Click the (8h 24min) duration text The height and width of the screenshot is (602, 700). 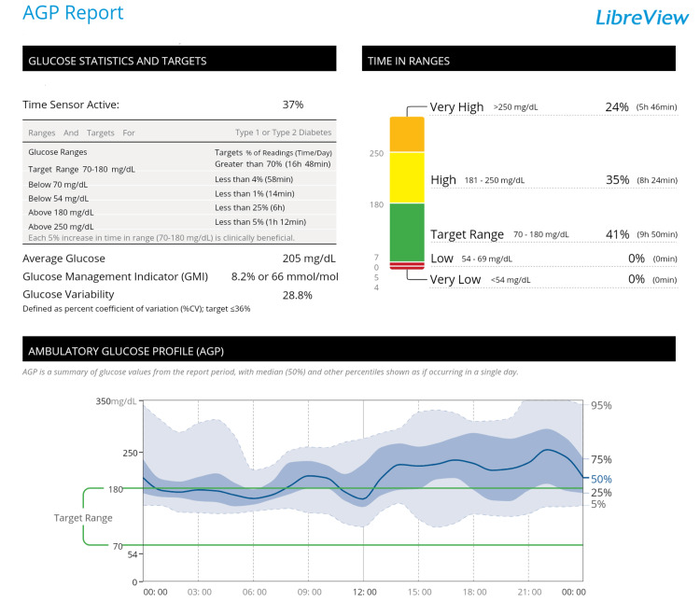tap(657, 180)
